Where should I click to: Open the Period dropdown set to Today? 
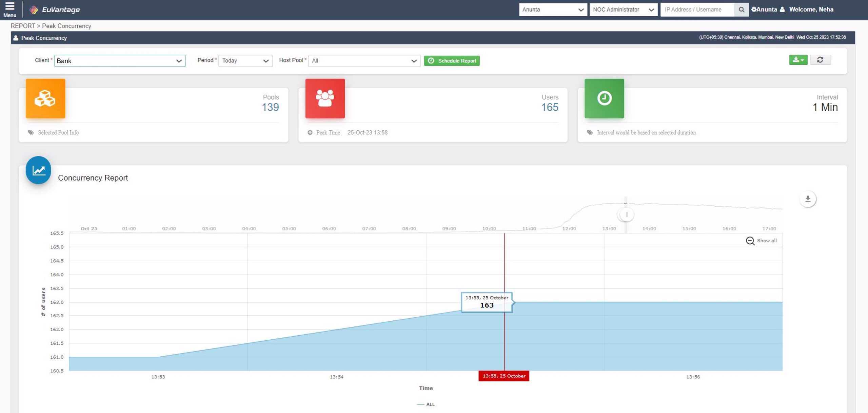click(245, 61)
